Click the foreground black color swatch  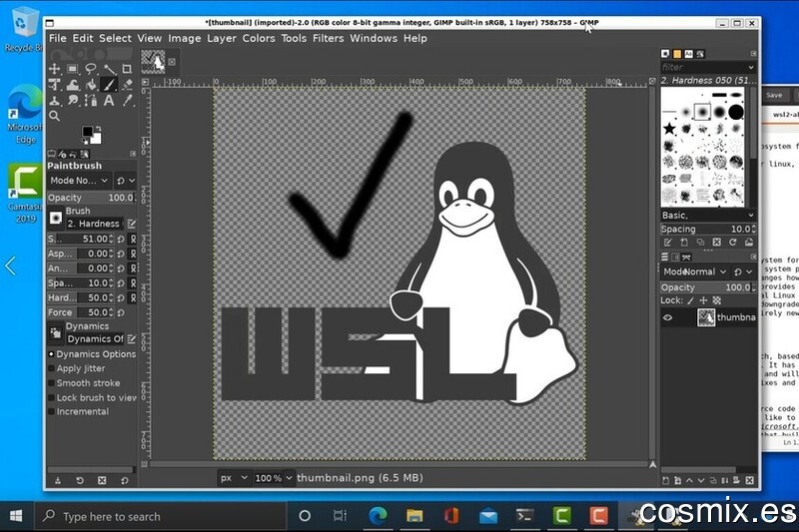pos(87,132)
